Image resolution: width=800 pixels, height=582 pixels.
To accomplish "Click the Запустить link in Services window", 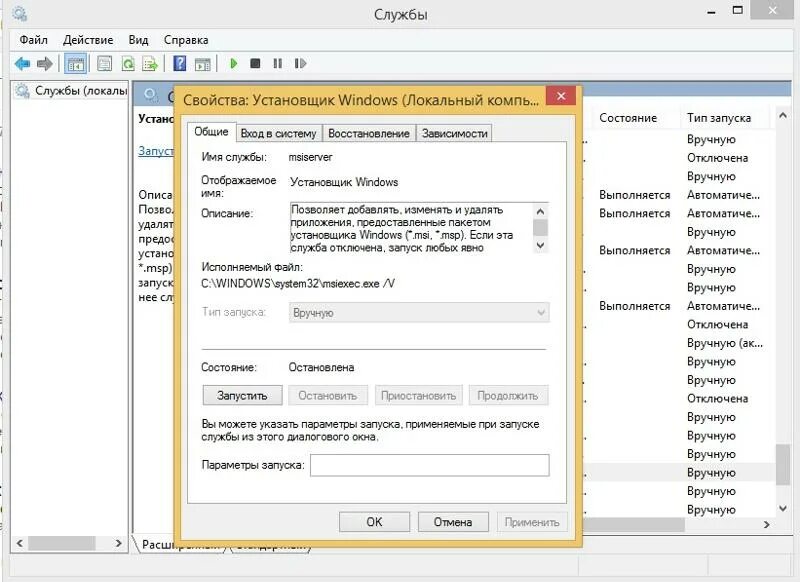I will coord(156,151).
